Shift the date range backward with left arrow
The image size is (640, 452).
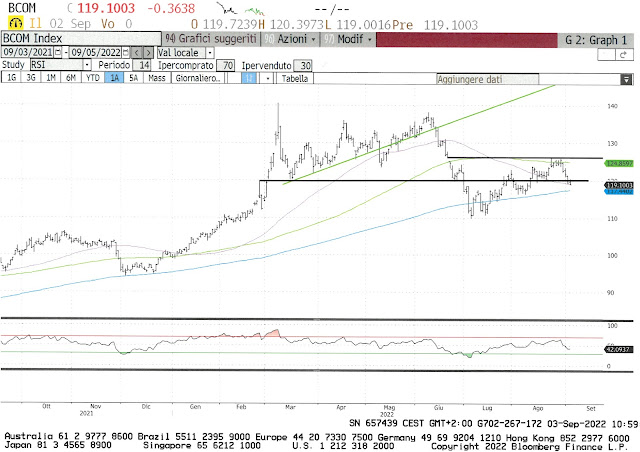pos(137,52)
